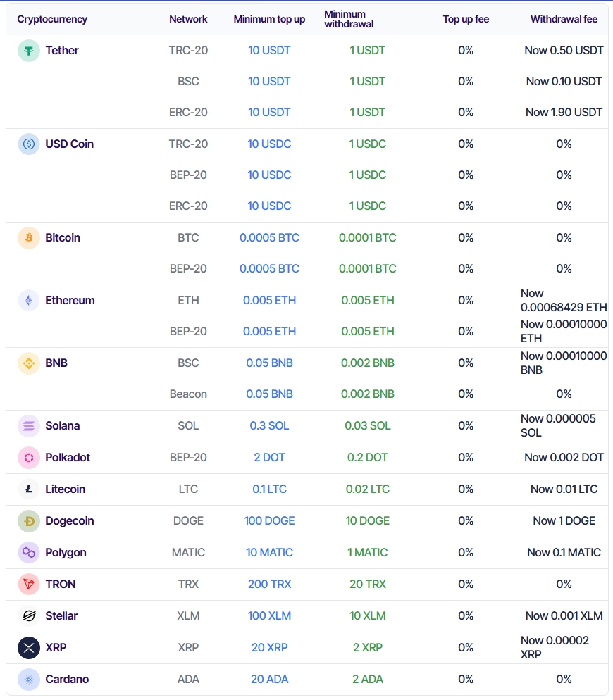Click the Network column header
The image size is (613, 700).
tap(188, 19)
